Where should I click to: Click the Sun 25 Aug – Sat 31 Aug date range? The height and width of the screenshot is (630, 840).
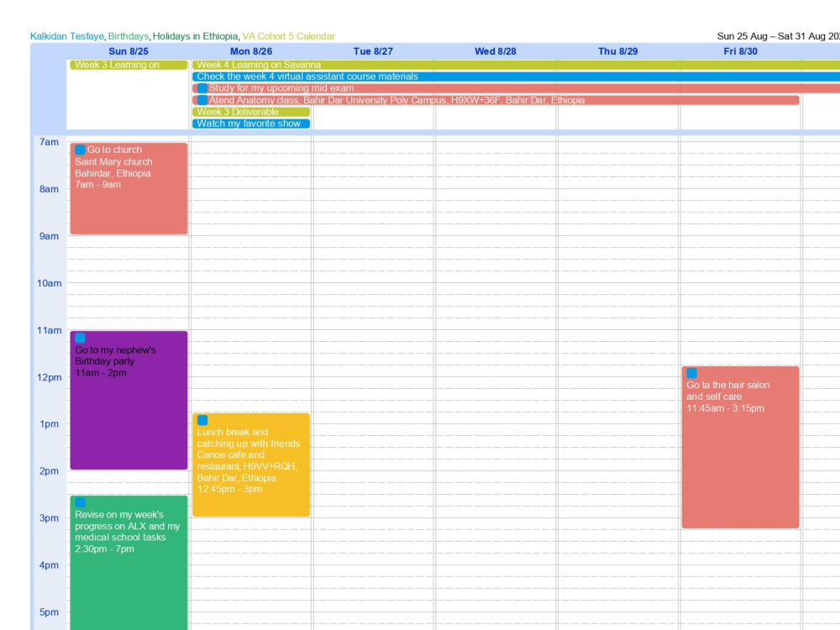779,36
